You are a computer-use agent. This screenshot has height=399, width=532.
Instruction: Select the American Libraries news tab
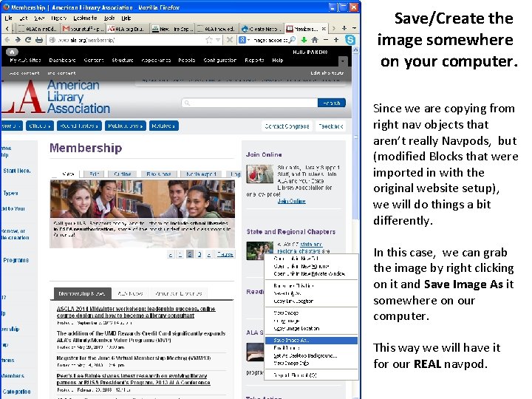pyautogui.click(x=179, y=293)
